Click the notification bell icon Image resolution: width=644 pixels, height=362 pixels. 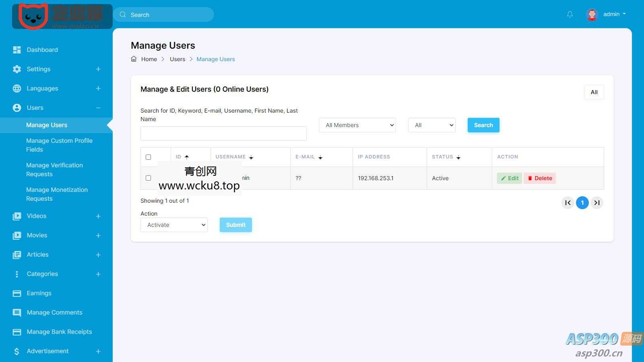570,14
